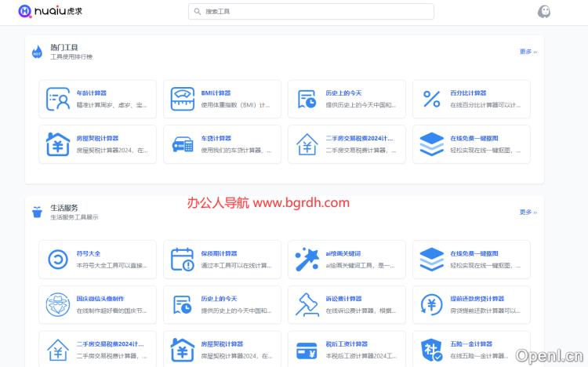The height and width of the screenshot is (367, 588).
Task: Select the 热门工具 section heading
Action: pyautogui.click(x=64, y=47)
